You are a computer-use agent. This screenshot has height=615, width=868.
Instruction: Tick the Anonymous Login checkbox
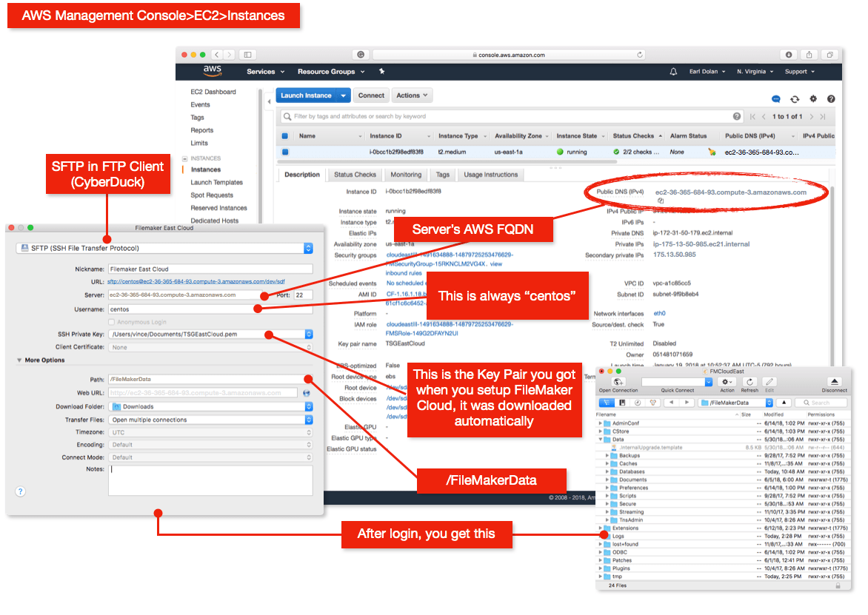pos(111,322)
